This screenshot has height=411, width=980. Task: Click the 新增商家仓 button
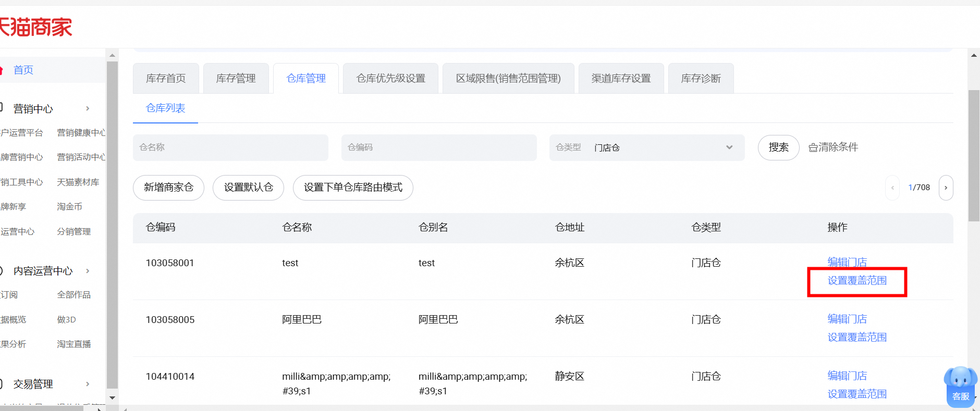(168, 188)
